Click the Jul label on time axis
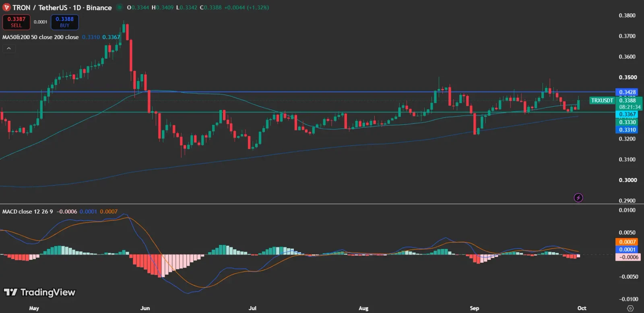The height and width of the screenshot is (313, 644). pos(252,308)
